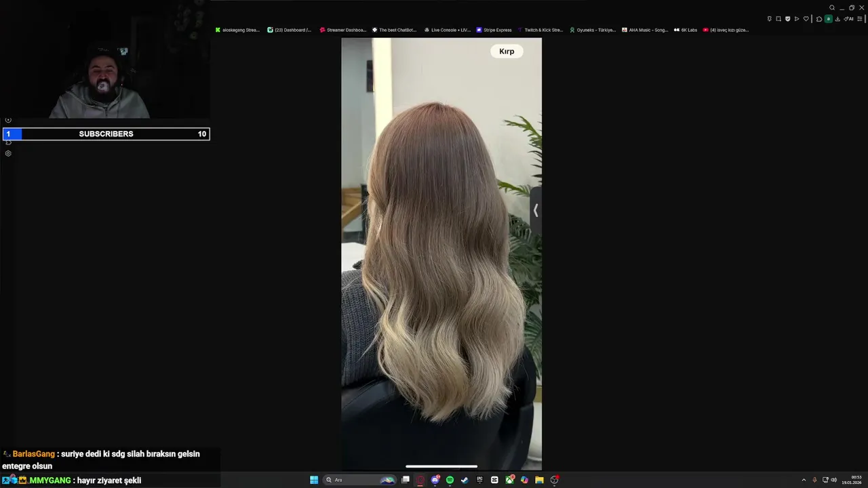Open the extensions cube icon
This screenshot has height=488, width=868.
click(819, 19)
